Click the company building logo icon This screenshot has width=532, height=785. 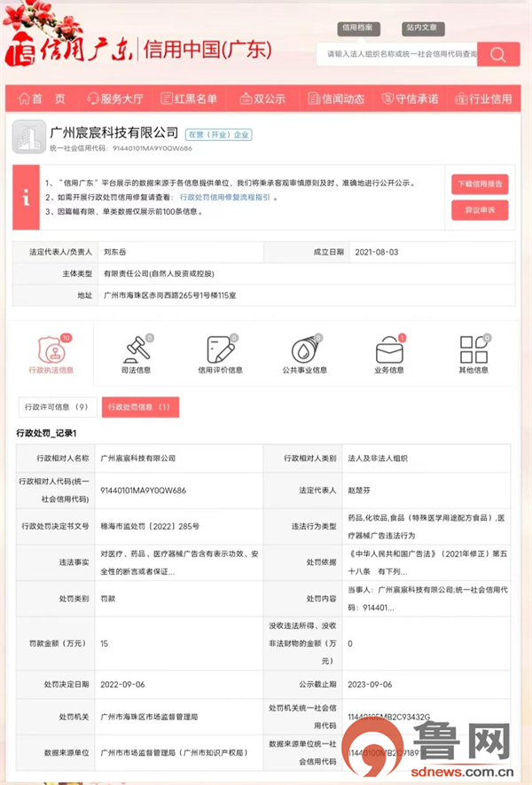[x=29, y=137]
